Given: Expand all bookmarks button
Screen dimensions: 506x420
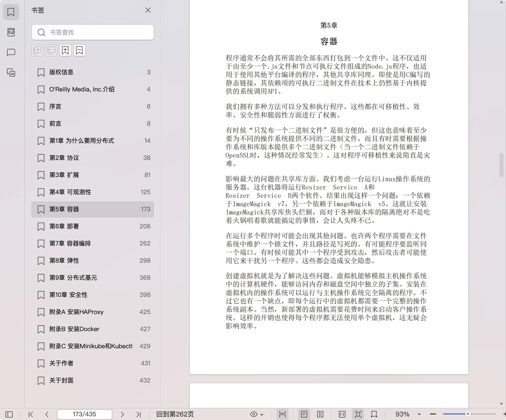Looking at the screenshot, I should click(37, 50).
